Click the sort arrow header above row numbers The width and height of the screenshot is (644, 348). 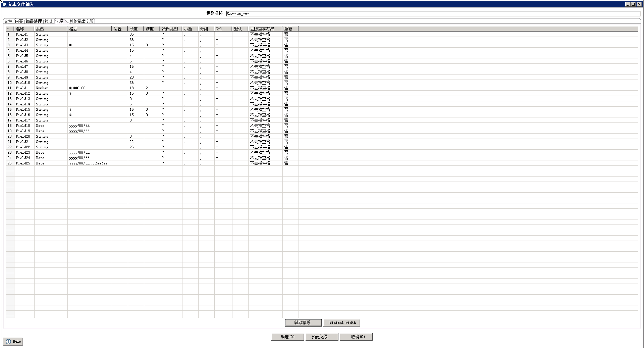point(10,29)
